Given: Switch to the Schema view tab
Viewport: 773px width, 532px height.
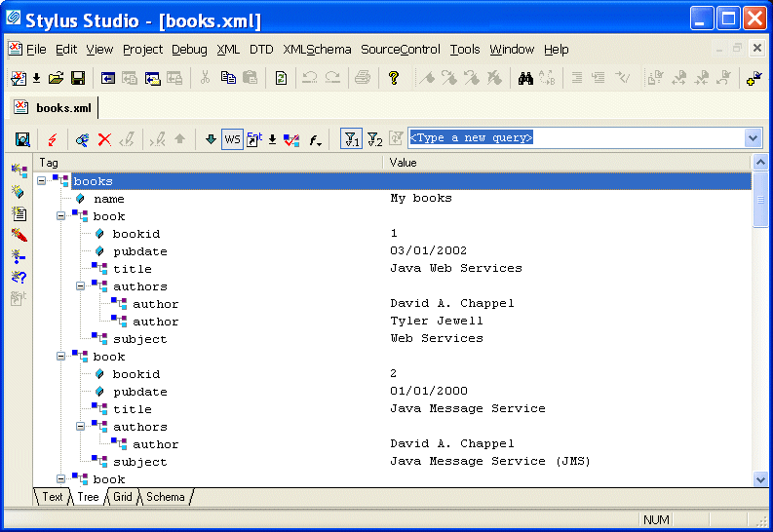Looking at the screenshot, I should click(166, 497).
